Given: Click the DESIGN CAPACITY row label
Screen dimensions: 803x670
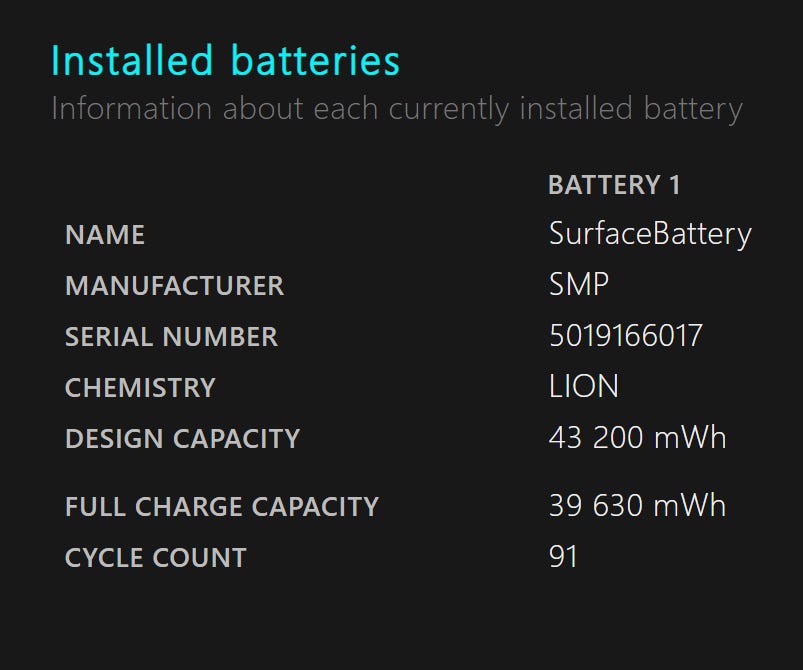Looking at the screenshot, I should 182,439.
